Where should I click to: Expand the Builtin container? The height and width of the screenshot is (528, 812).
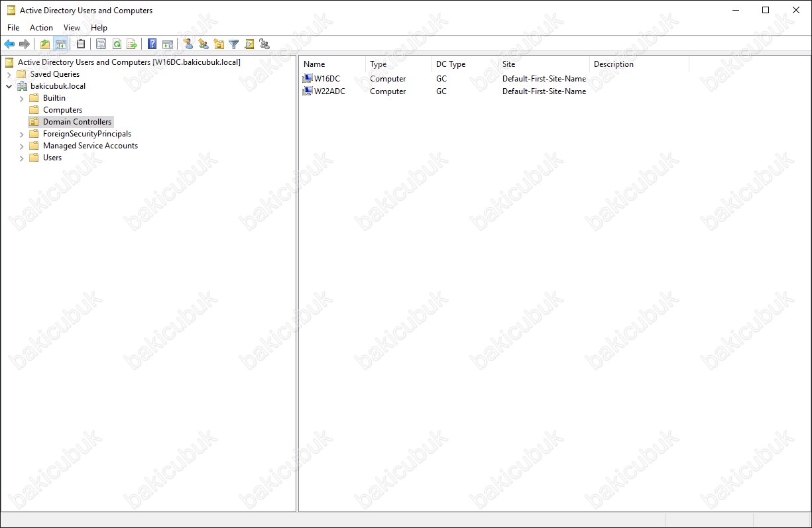click(x=22, y=98)
